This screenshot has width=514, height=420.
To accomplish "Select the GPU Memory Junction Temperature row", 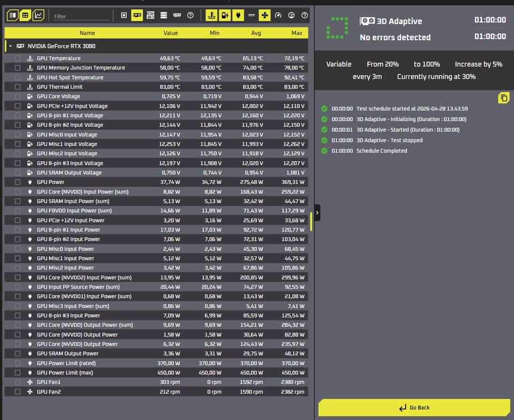I will pos(156,68).
